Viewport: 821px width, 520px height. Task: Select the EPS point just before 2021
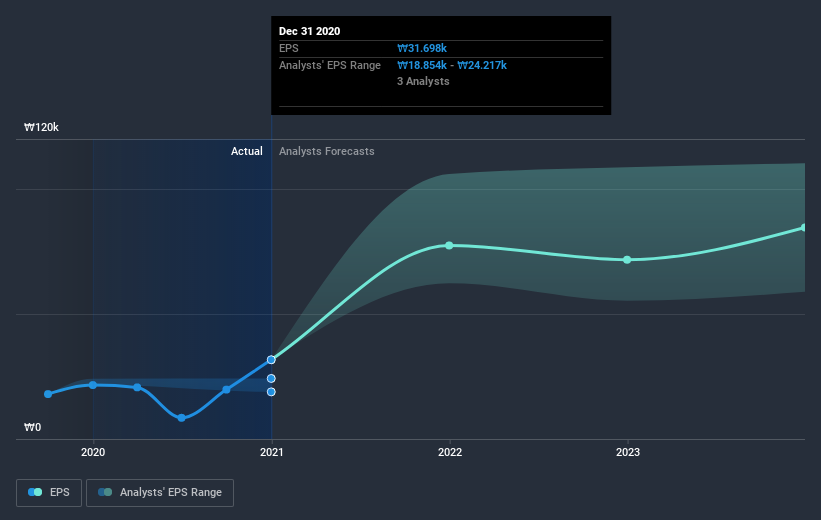click(226, 390)
